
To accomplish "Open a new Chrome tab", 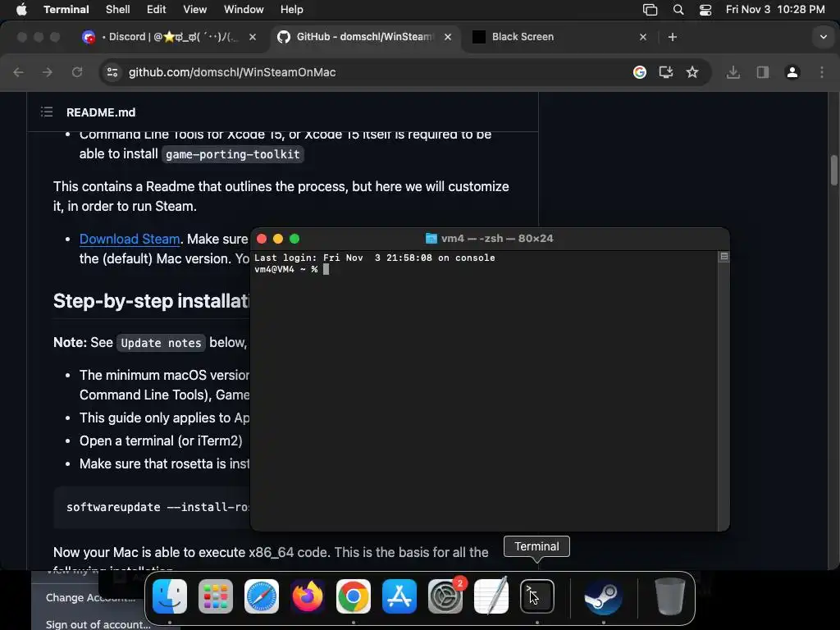I will [x=673, y=37].
